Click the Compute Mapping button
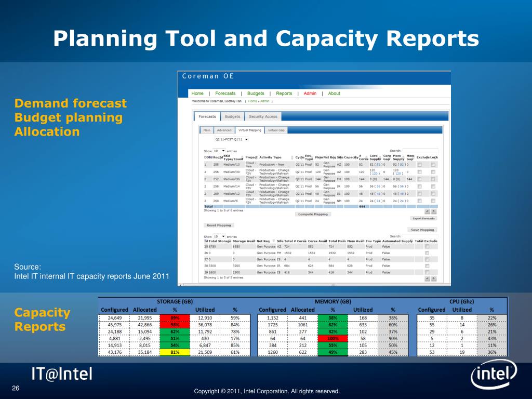 coord(313,214)
